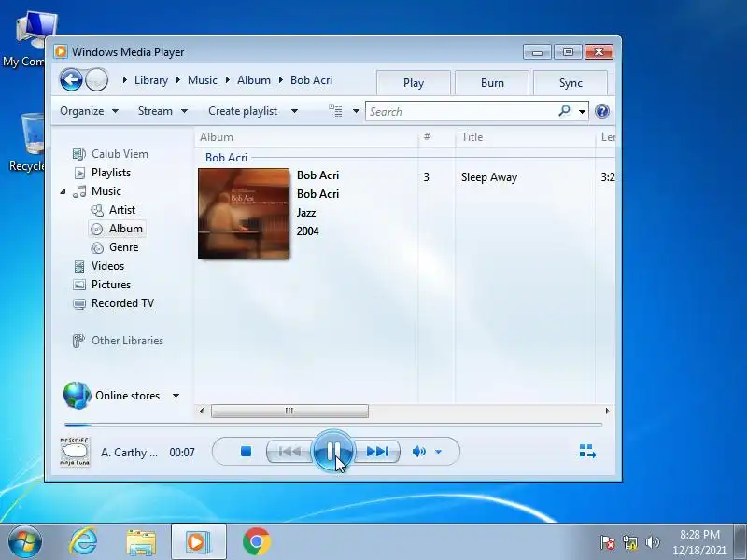Click the Forward navigation arrow

(x=97, y=80)
